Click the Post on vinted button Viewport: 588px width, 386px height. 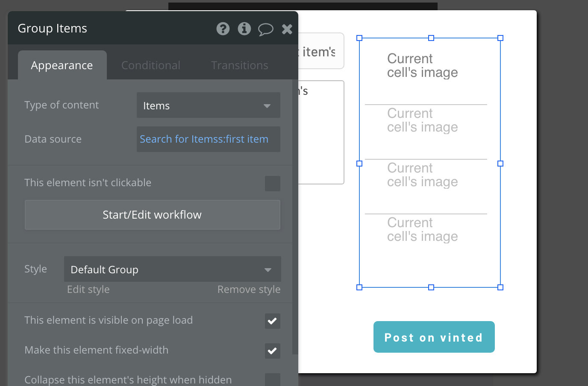(434, 337)
